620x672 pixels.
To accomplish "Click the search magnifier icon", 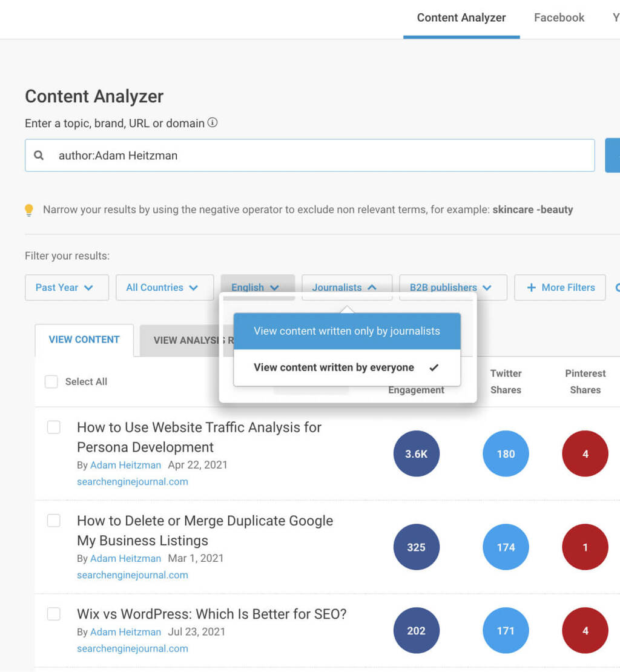I will 39,156.
